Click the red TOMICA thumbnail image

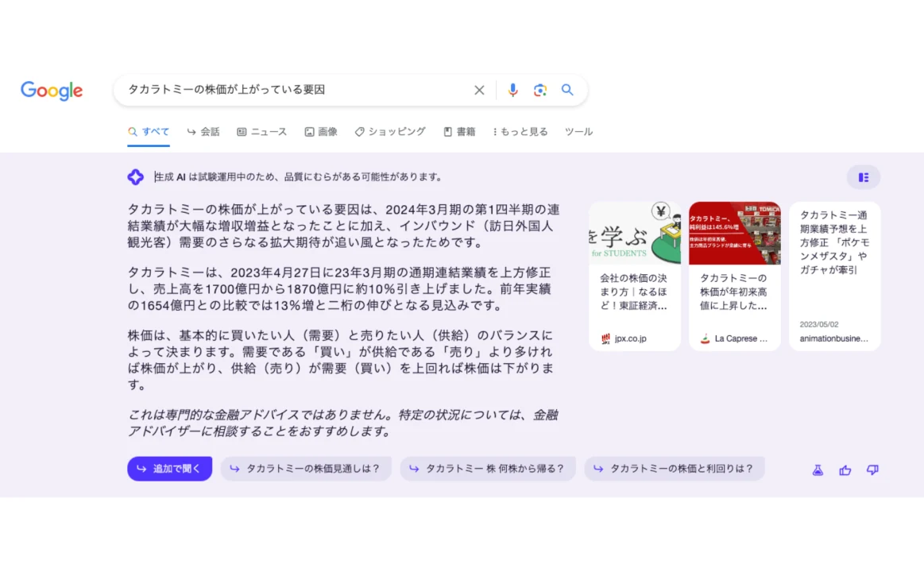[x=735, y=234]
